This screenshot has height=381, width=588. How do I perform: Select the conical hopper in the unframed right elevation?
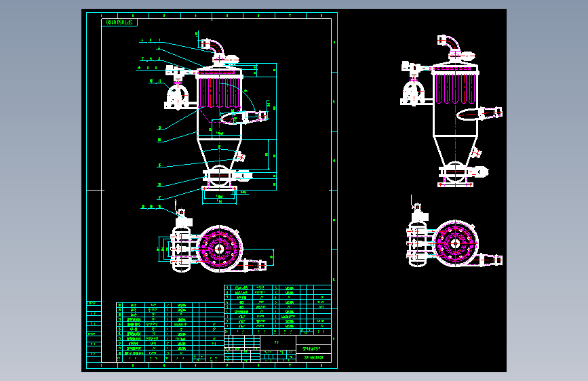click(x=455, y=150)
